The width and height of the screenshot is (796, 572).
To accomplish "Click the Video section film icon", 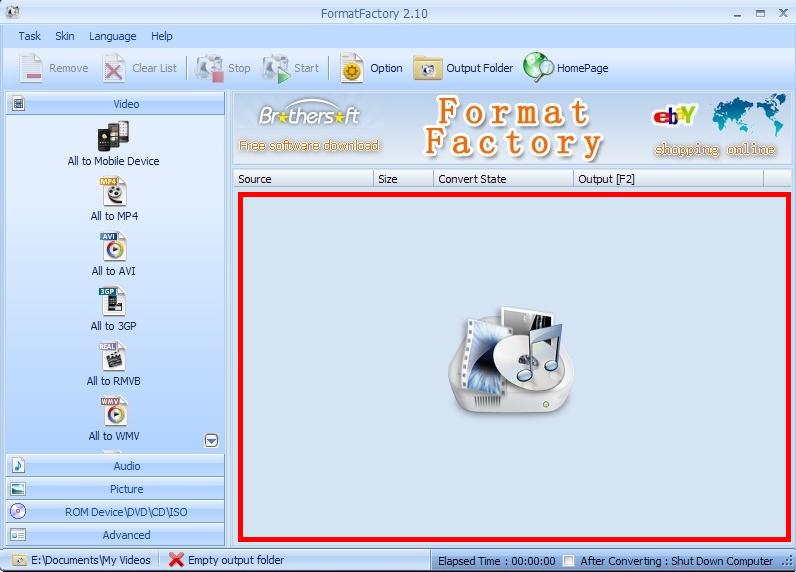I will pyautogui.click(x=18, y=104).
